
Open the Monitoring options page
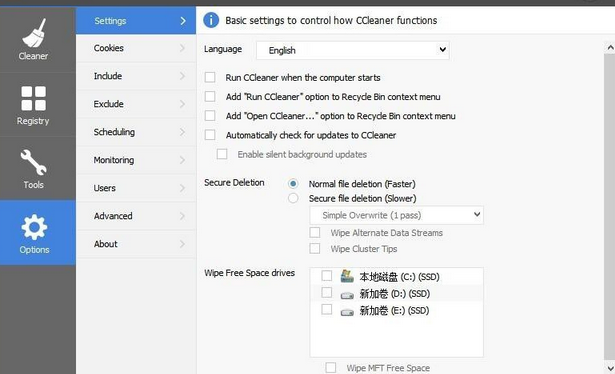(136, 160)
